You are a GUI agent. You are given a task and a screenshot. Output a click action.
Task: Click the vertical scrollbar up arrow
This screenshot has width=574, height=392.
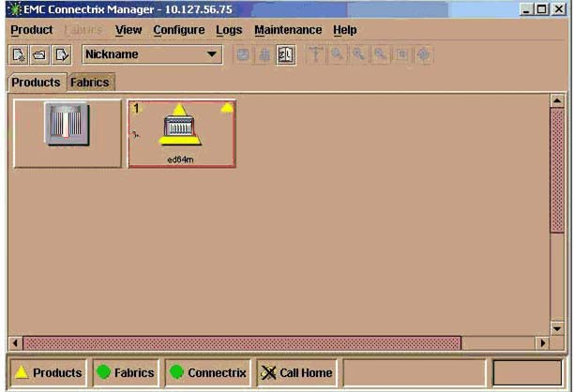coord(557,100)
